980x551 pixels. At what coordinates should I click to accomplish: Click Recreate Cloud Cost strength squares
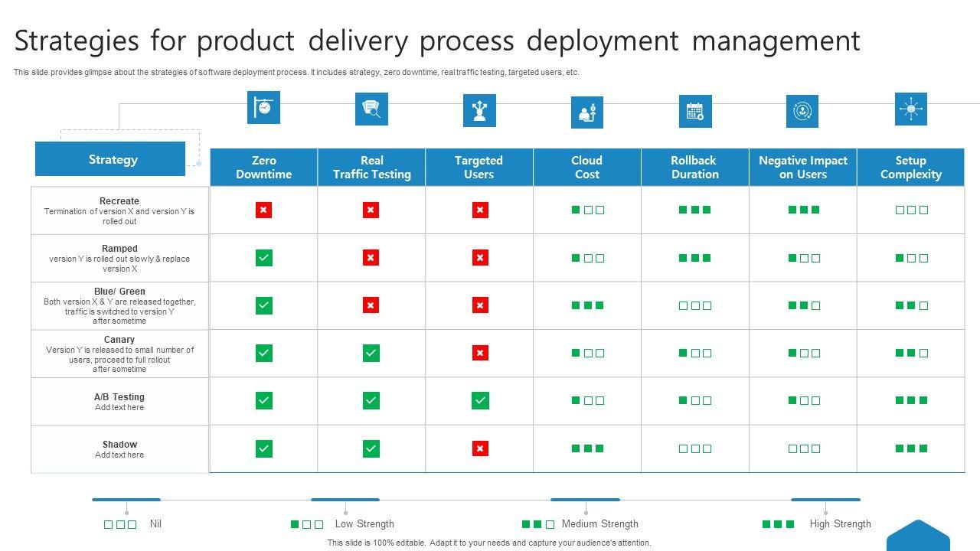pyautogui.click(x=588, y=210)
